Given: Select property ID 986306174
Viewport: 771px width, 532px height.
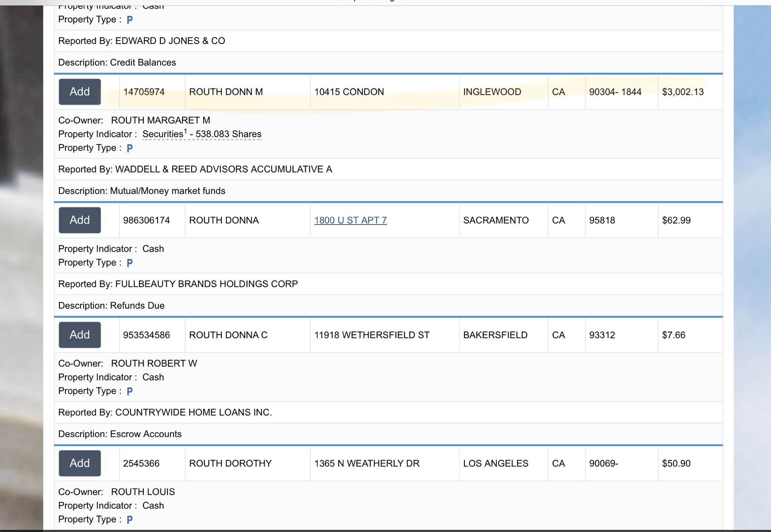Looking at the screenshot, I should 147,220.
